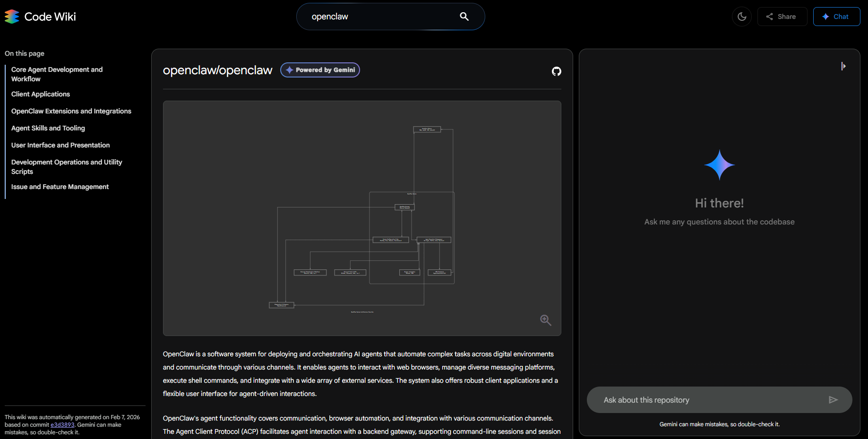Click the search magnifier icon
Viewport: 868px width, 439px height.
click(464, 17)
